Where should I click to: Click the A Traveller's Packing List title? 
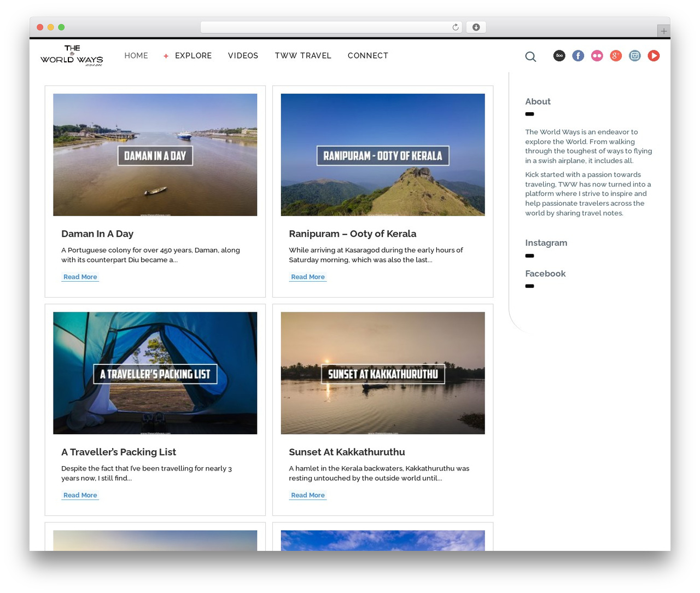point(119,452)
